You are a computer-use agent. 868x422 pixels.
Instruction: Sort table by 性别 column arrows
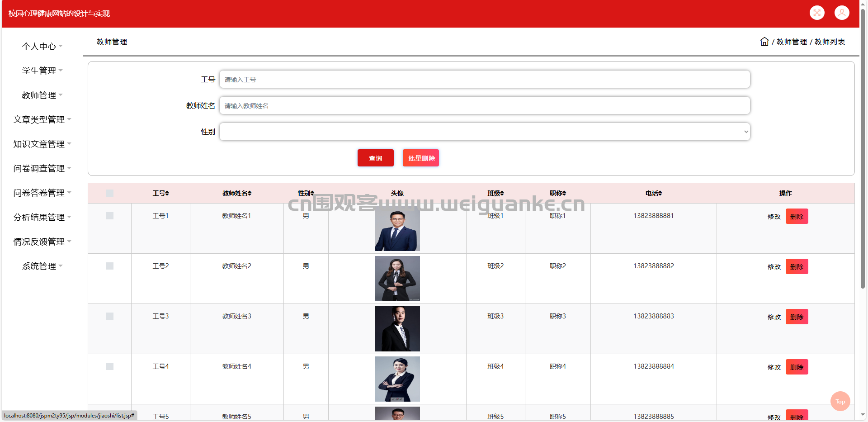312,193
